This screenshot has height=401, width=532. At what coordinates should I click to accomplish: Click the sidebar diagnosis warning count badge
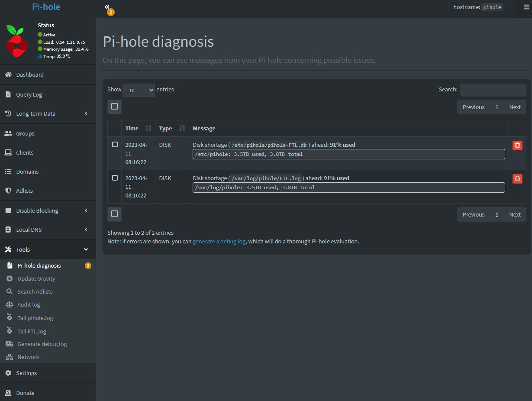88,265
